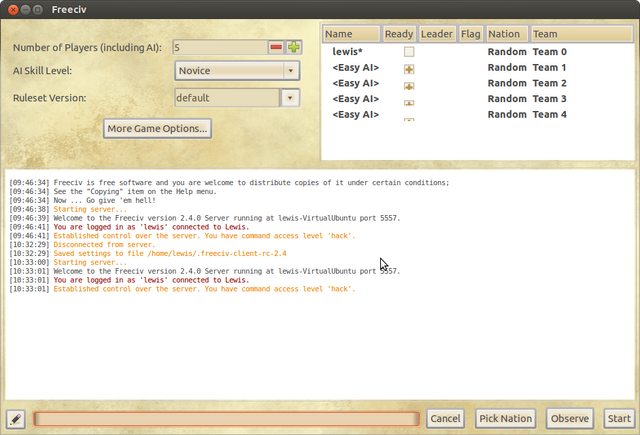Sort by Nation column header
Image resolution: width=640 pixels, height=435 pixels.
[507, 34]
